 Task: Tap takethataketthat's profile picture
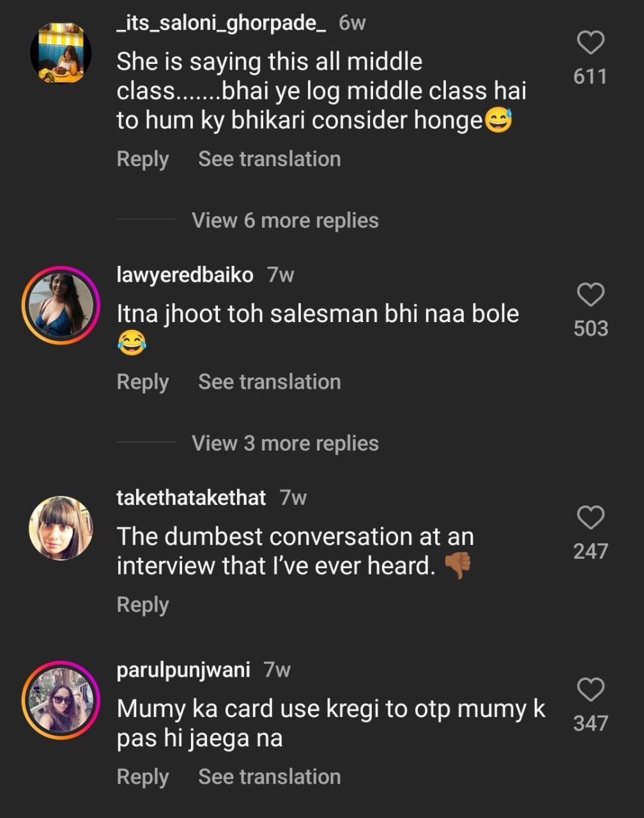click(61, 528)
